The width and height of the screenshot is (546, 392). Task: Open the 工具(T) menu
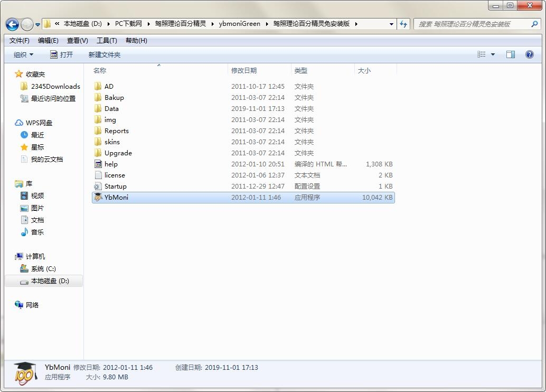click(107, 41)
